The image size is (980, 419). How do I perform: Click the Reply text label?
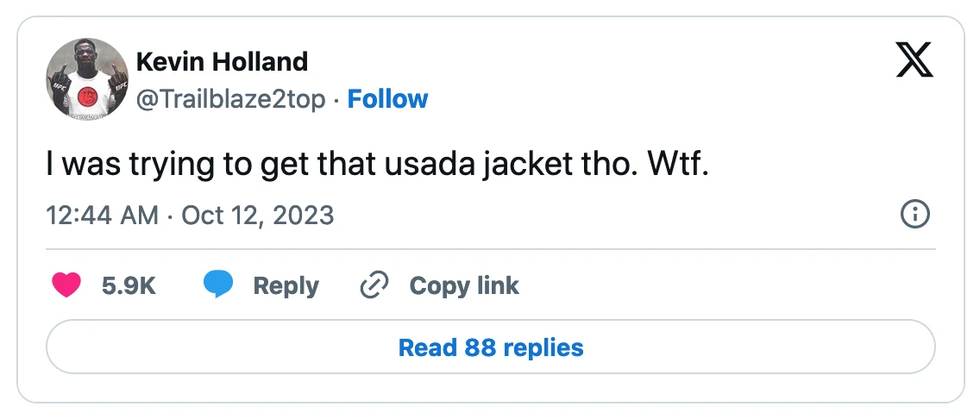[x=286, y=285]
